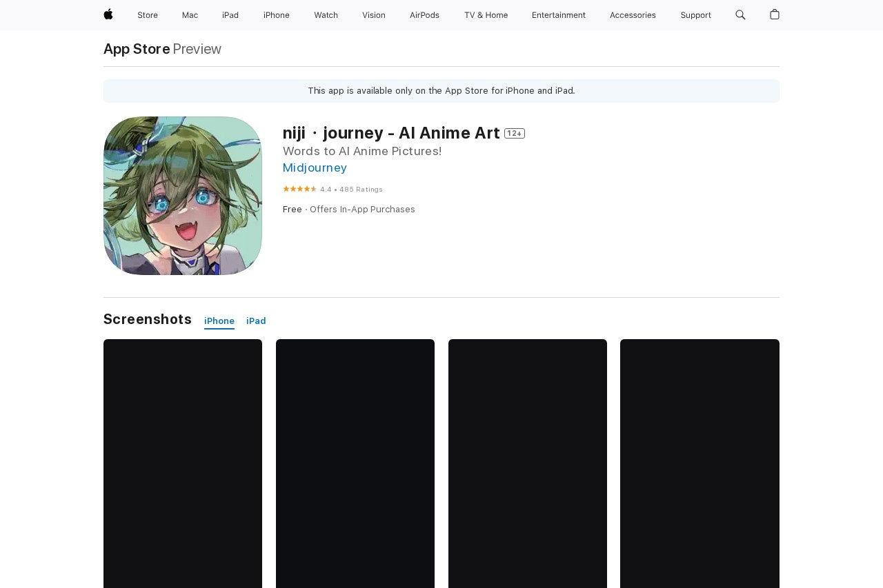Viewport: 883px width, 588px height.
Task: Click the 'available only on the App Store' banner
Action: coord(441,91)
